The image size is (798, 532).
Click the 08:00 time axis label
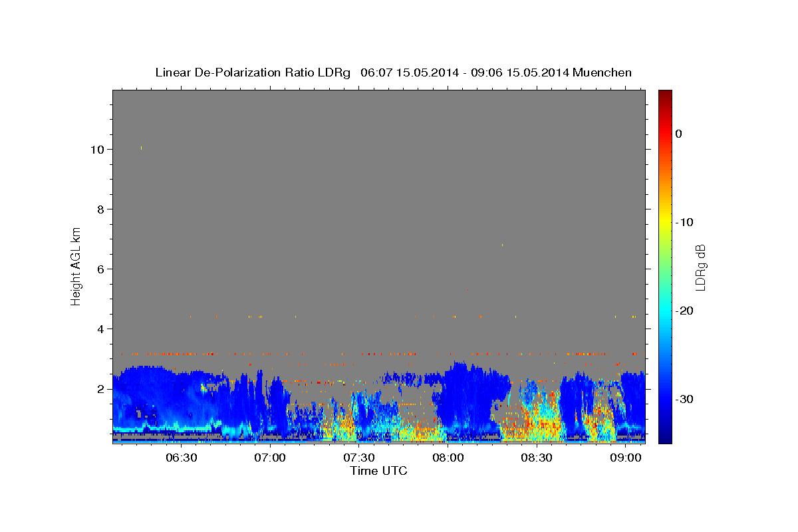(x=448, y=458)
